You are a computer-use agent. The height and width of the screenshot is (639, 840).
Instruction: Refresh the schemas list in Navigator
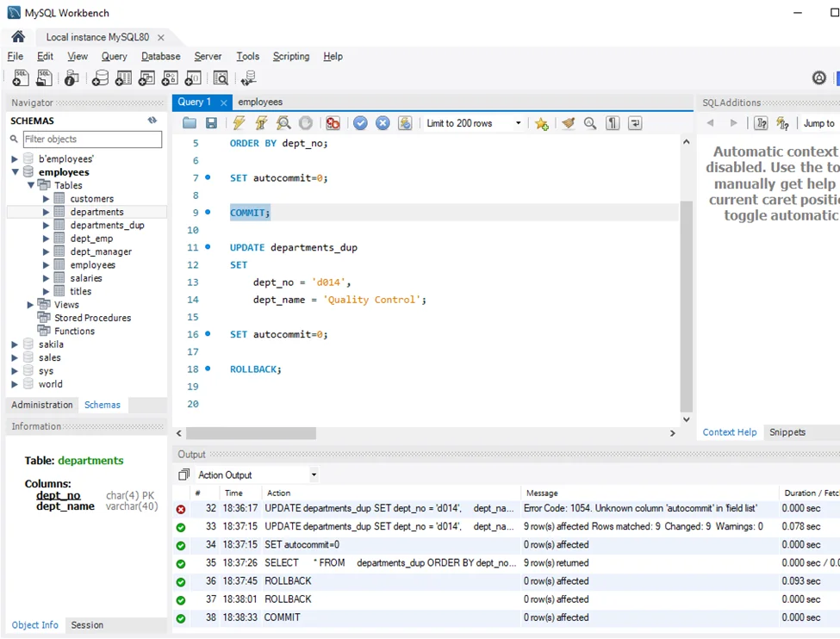[x=152, y=121]
